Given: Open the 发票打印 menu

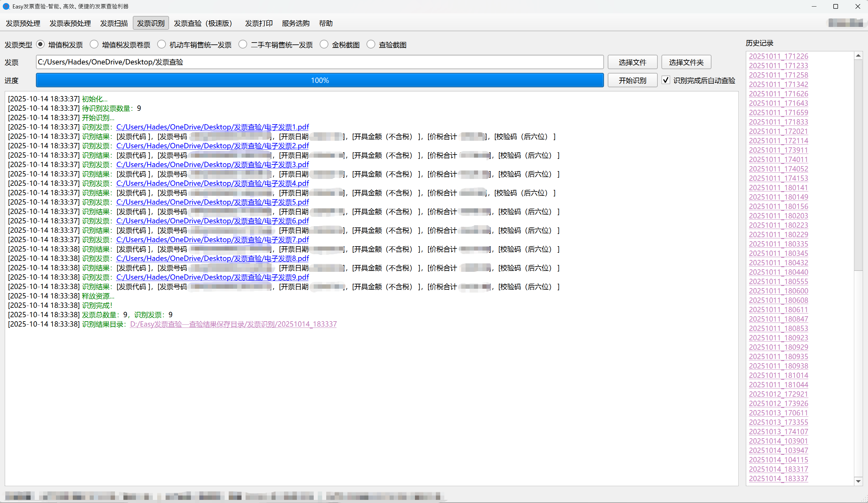Looking at the screenshot, I should pos(259,23).
